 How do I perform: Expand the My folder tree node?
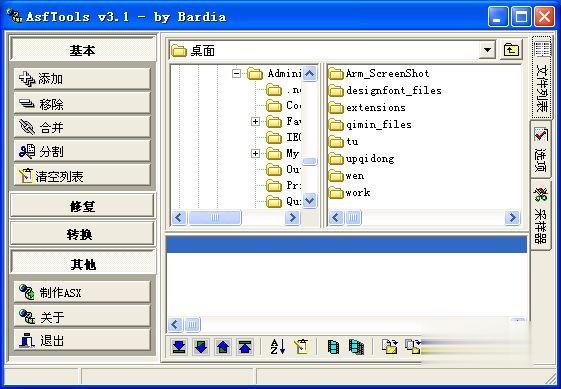click(x=255, y=154)
